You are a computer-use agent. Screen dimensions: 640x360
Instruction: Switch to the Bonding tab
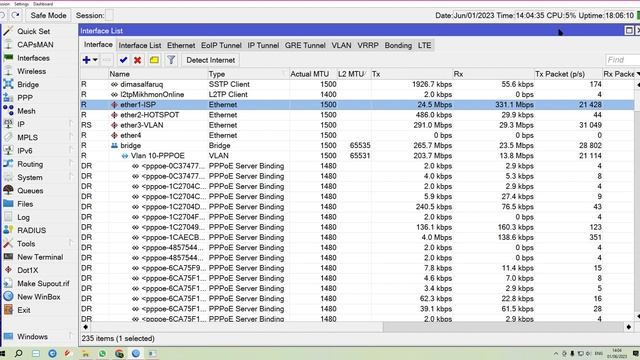tap(398, 45)
